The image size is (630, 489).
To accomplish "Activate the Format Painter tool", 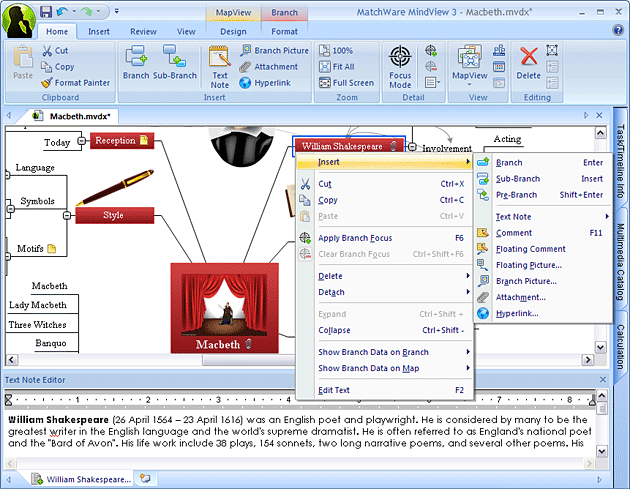I will coord(76,83).
